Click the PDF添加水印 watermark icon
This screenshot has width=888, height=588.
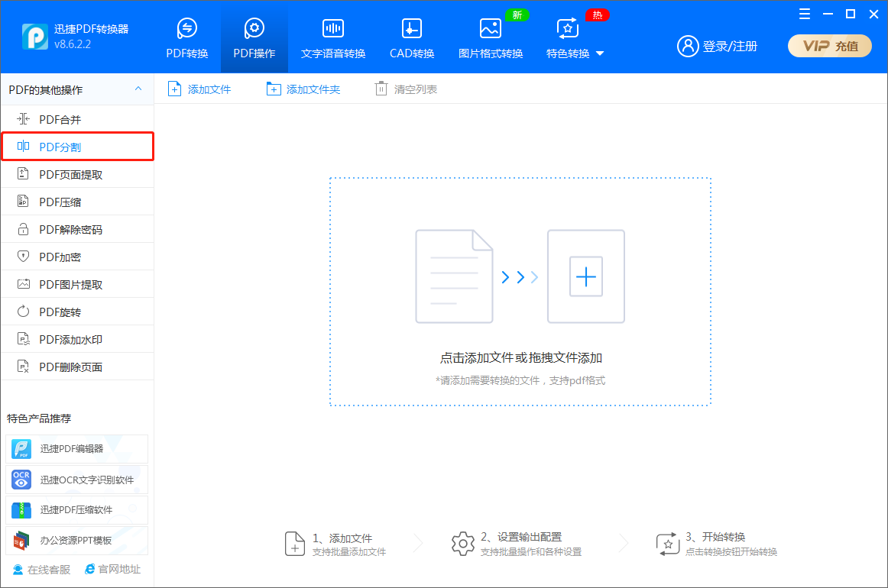23,339
